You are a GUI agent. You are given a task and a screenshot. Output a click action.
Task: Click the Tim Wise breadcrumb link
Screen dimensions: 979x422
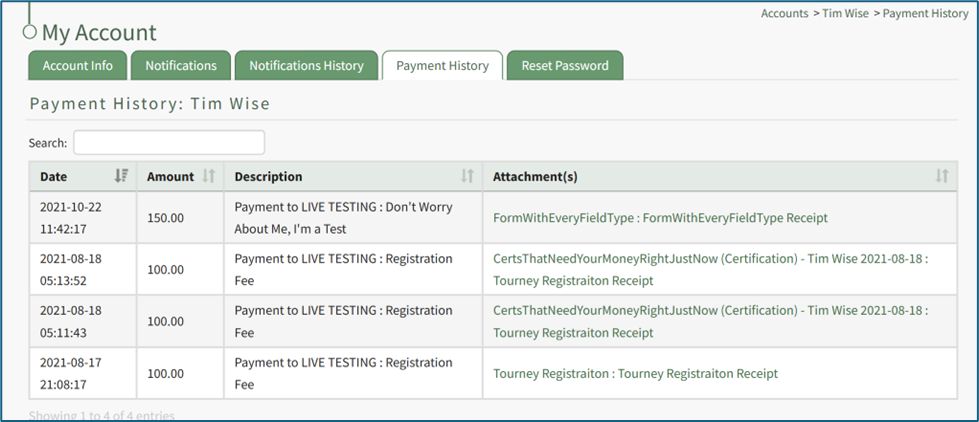845,13
